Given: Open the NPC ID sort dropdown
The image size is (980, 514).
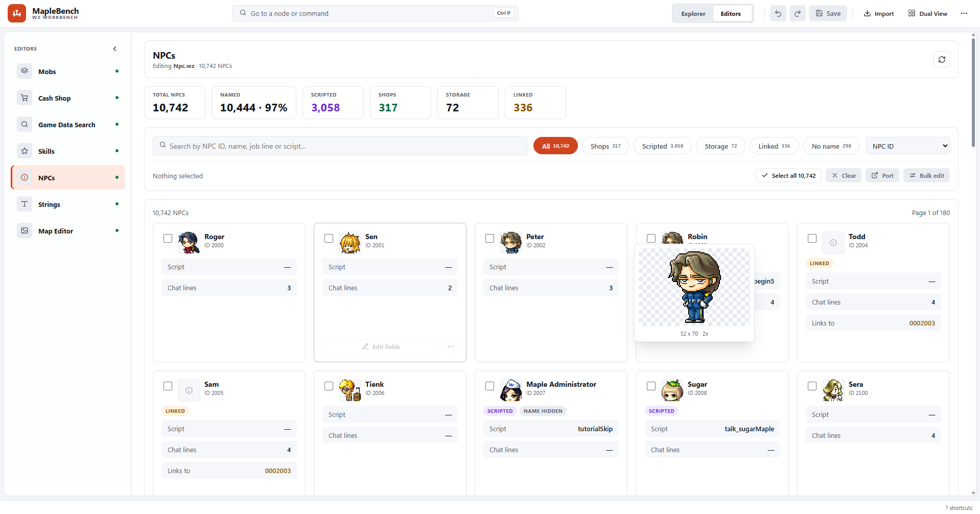Looking at the screenshot, I should click(907, 146).
